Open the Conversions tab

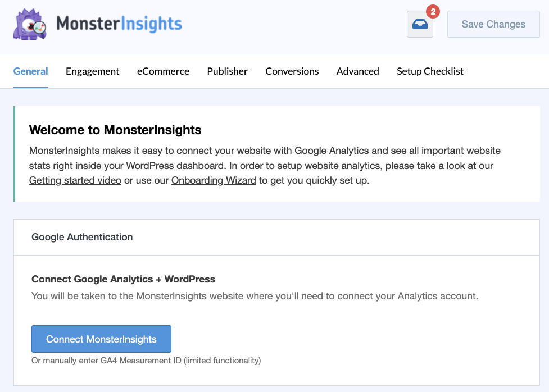[292, 71]
